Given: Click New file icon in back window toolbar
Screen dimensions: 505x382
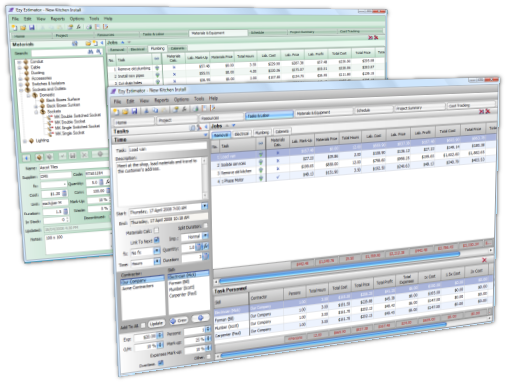Looking at the screenshot, I should pos(15,28).
